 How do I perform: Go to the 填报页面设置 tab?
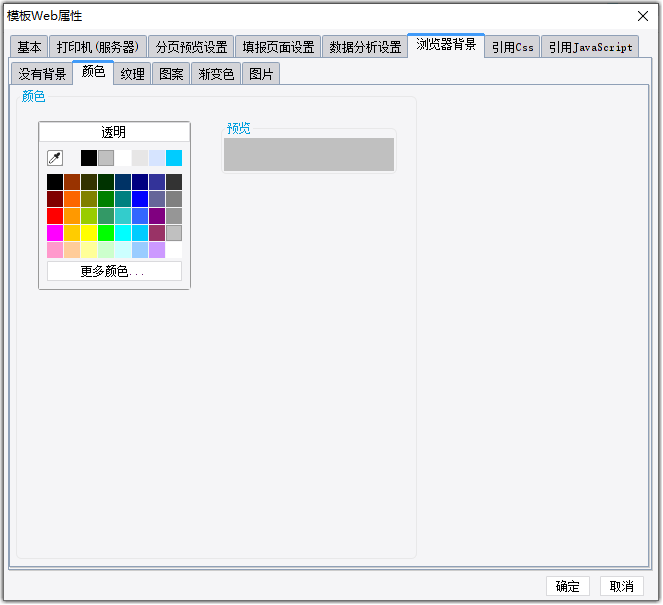278,47
